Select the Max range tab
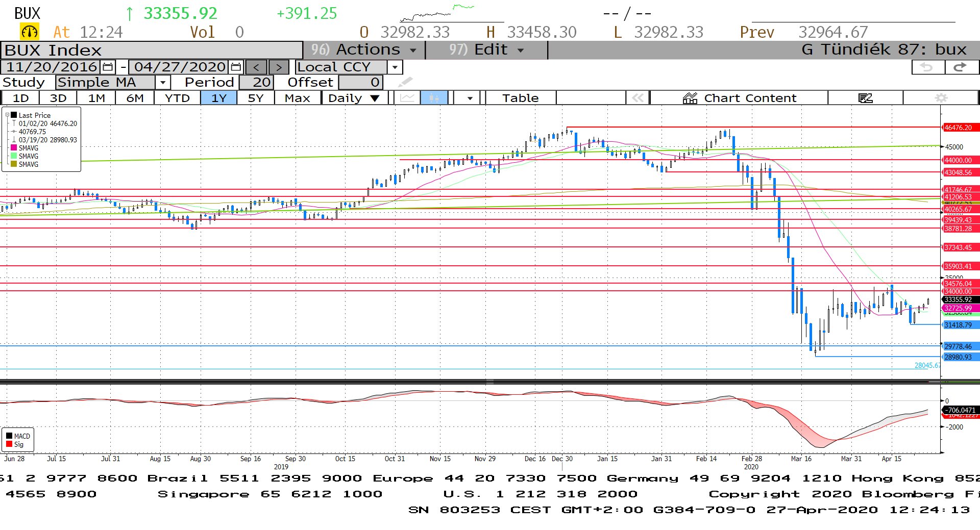Image resolution: width=980 pixels, height=530 pixels. click(298, 98)
